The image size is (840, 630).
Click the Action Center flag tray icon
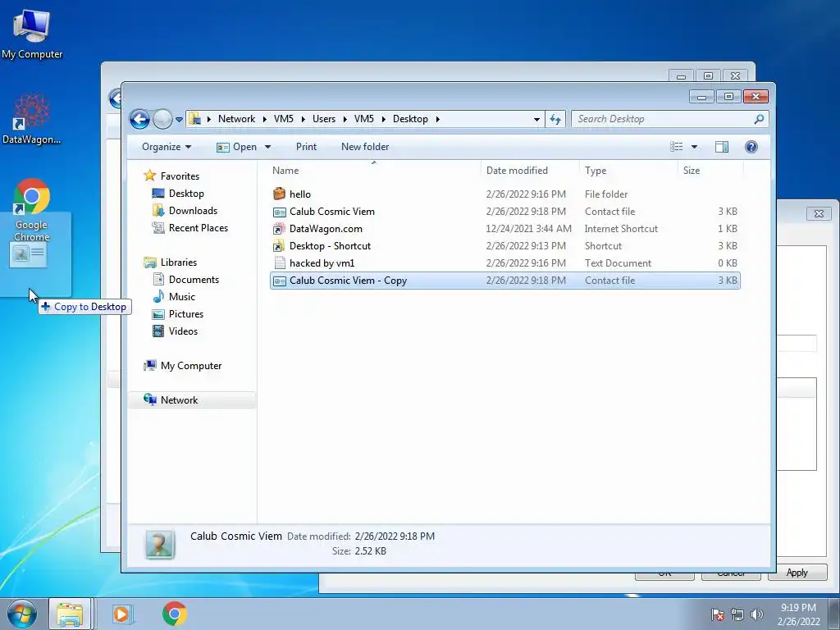[x=718, y=614]
